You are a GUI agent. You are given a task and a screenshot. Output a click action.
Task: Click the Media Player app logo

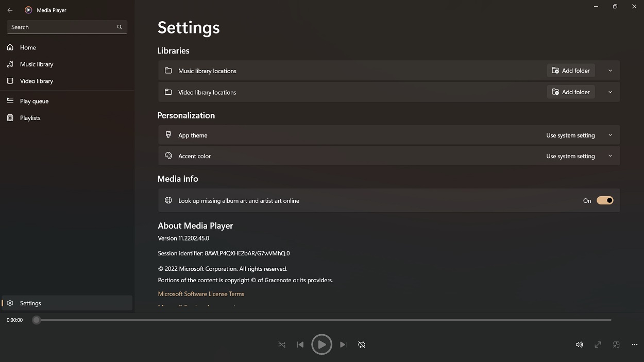click(28, 10)
